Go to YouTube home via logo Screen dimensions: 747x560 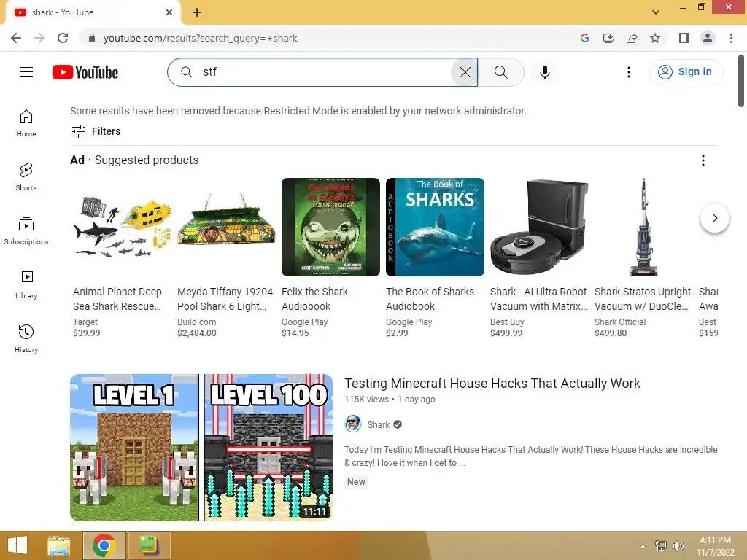click(85, 72)
